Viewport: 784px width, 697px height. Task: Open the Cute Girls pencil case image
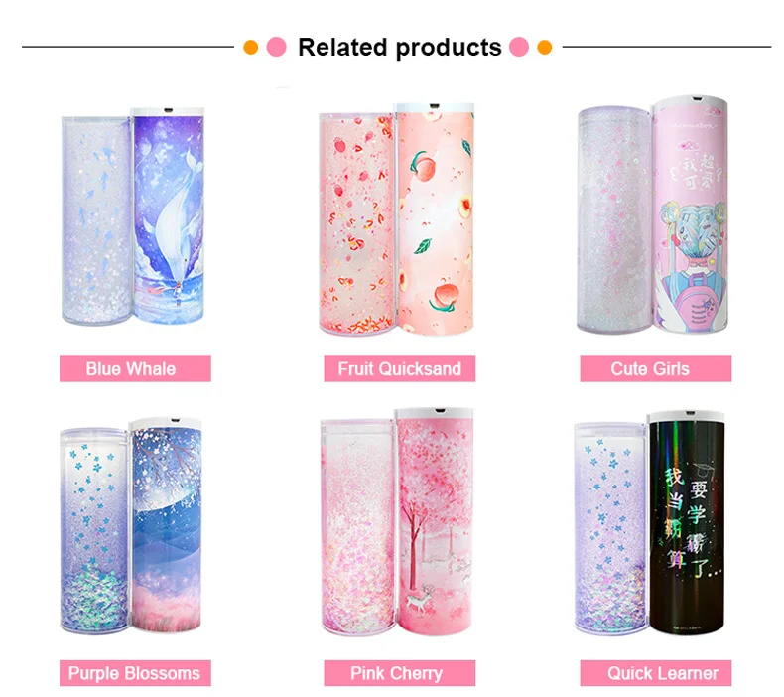tap(653, 215)
